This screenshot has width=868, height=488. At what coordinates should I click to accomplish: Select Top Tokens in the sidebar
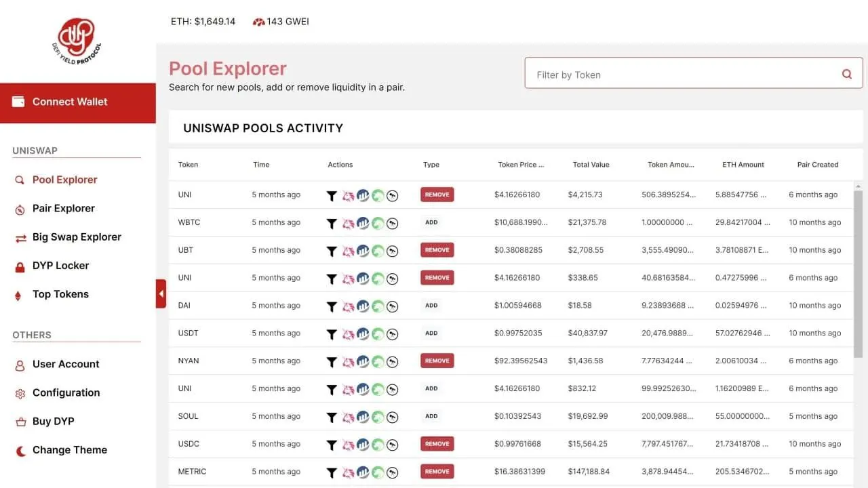60,293
